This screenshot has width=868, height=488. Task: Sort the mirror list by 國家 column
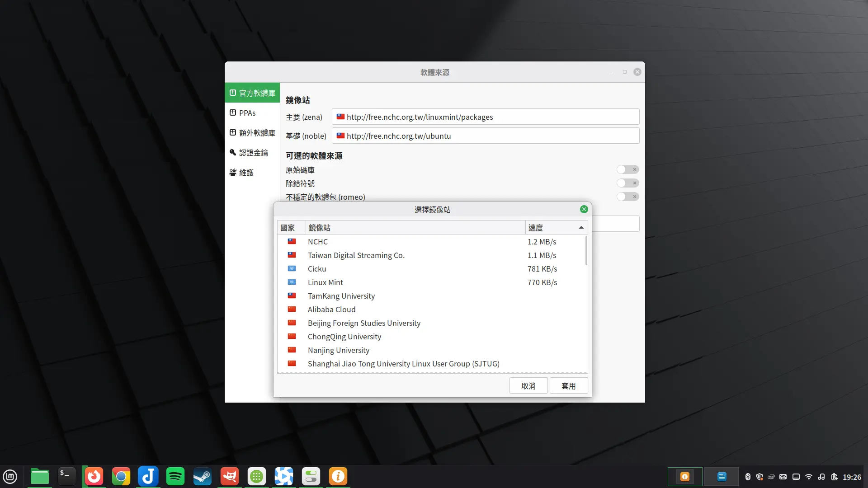coord(288,227)
